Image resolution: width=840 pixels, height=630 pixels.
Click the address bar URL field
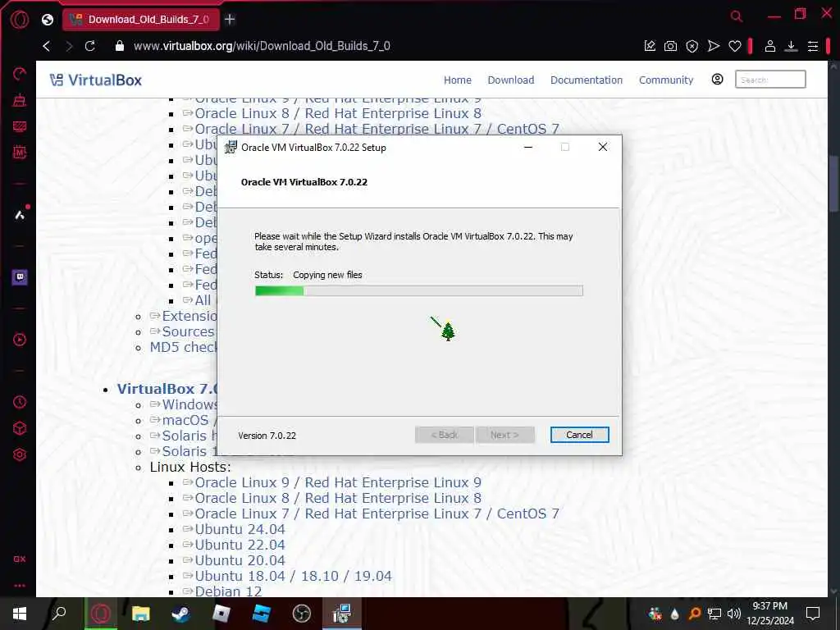pyautogui.click(x=262, y=46)
